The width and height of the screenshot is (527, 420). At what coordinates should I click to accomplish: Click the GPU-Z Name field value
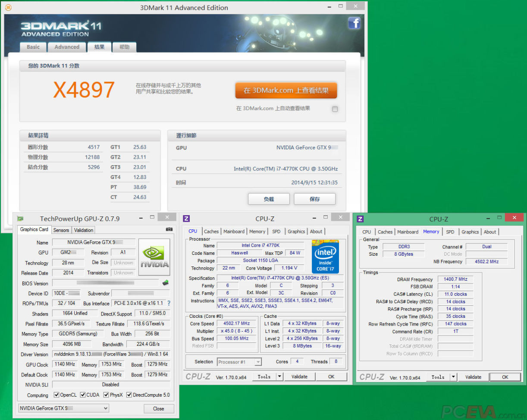[94, 242]
